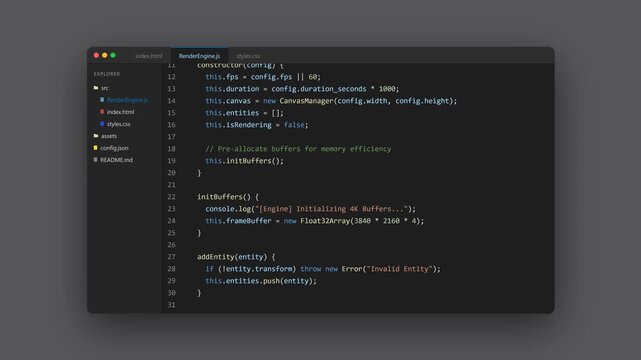641x360 pixels.
Task: Switch to the index.html tab
Action: [149, 56]
